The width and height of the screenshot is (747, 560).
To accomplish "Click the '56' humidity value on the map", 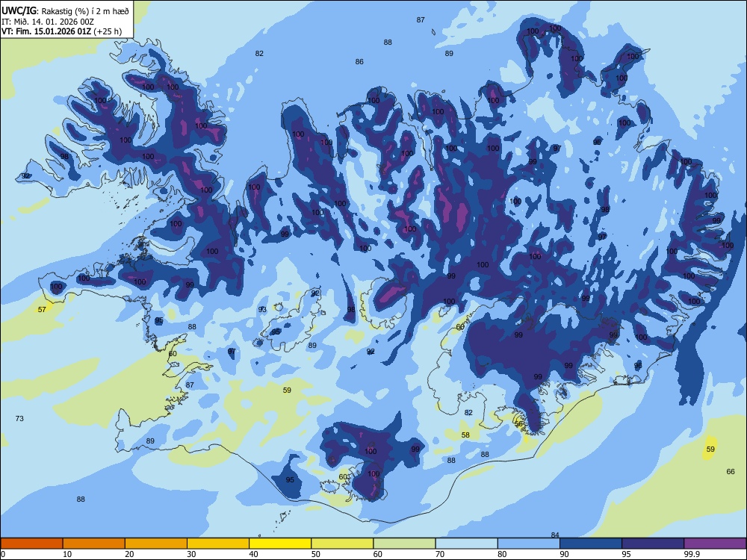I will 519,423.
